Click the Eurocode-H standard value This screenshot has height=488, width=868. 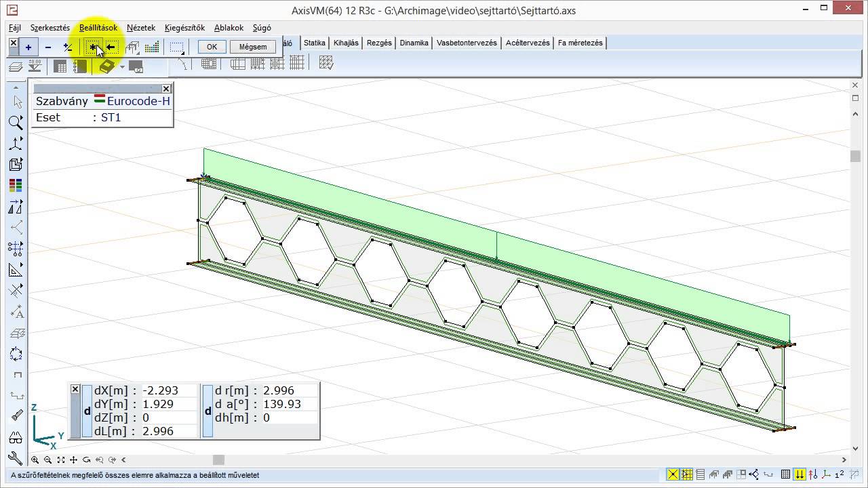138,101
